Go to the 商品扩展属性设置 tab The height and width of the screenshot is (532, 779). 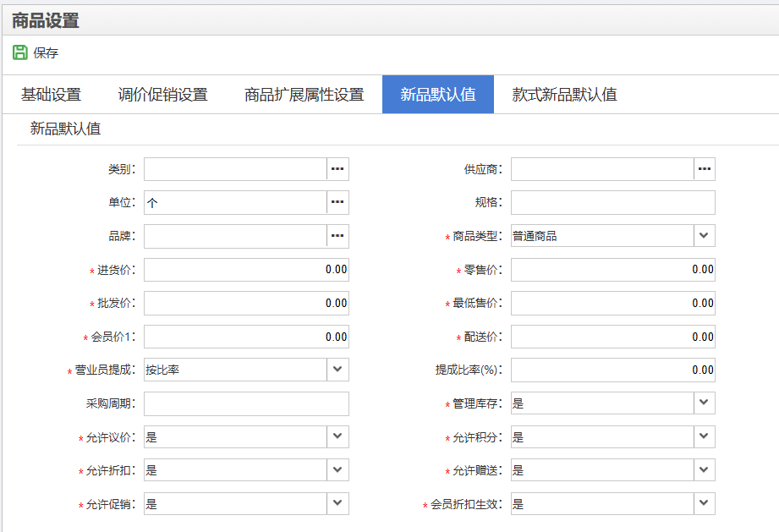[304, 95]
